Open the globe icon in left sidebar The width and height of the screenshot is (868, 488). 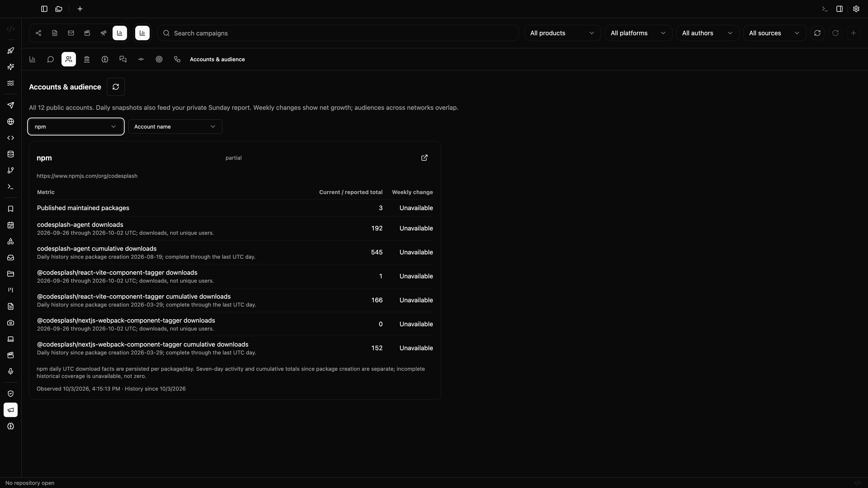coord(11,122)
